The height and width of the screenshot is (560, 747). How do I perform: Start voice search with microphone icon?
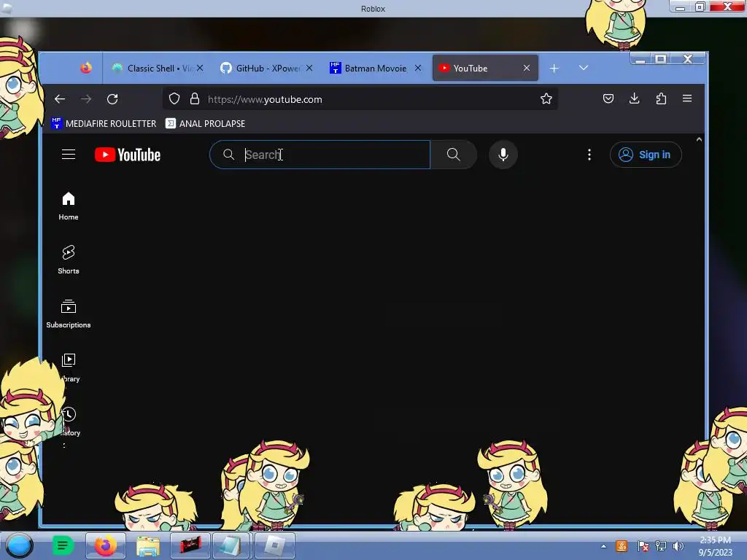point(503,155)
